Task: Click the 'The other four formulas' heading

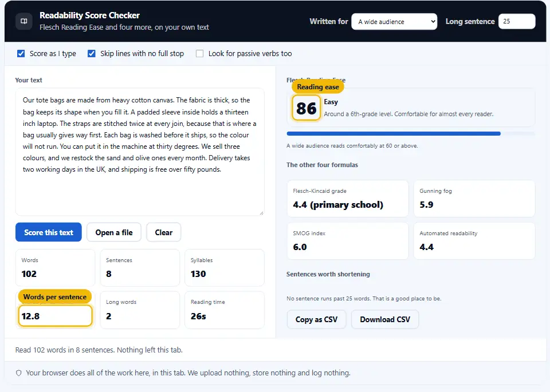Action: tap(322, 165)
